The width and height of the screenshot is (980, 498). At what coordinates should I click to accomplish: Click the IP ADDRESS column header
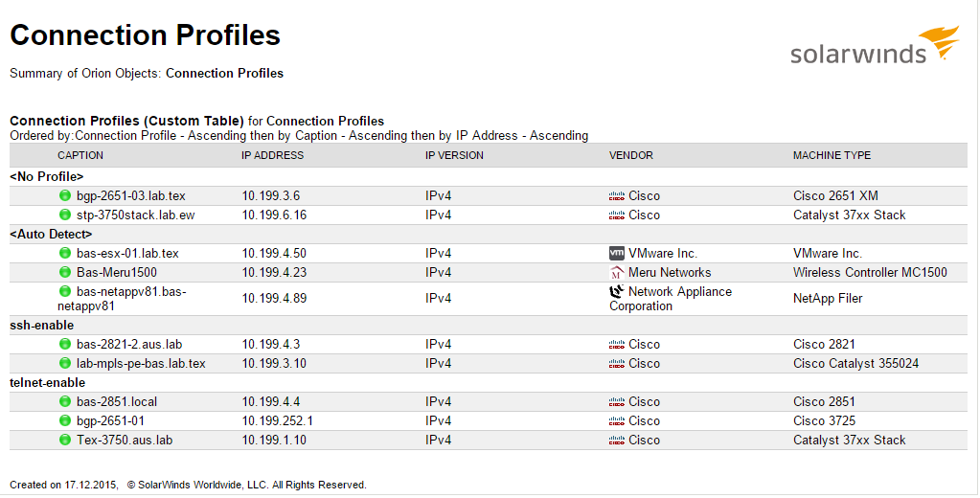click(x=272, y=155)
